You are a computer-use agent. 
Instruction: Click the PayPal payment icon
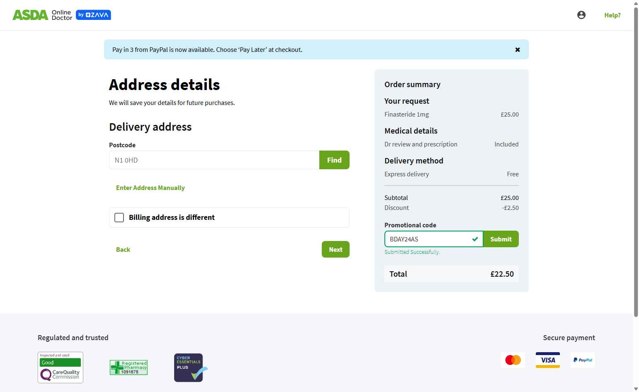click(582, 360)
